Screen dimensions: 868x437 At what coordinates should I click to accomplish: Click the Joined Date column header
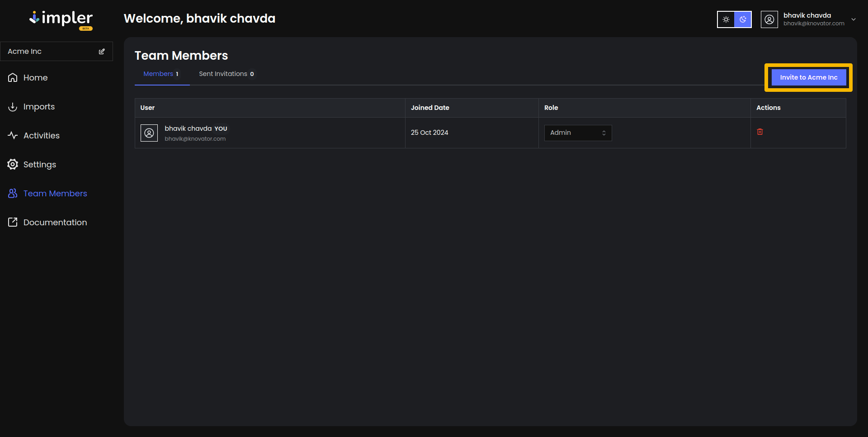tap(430, 108)
